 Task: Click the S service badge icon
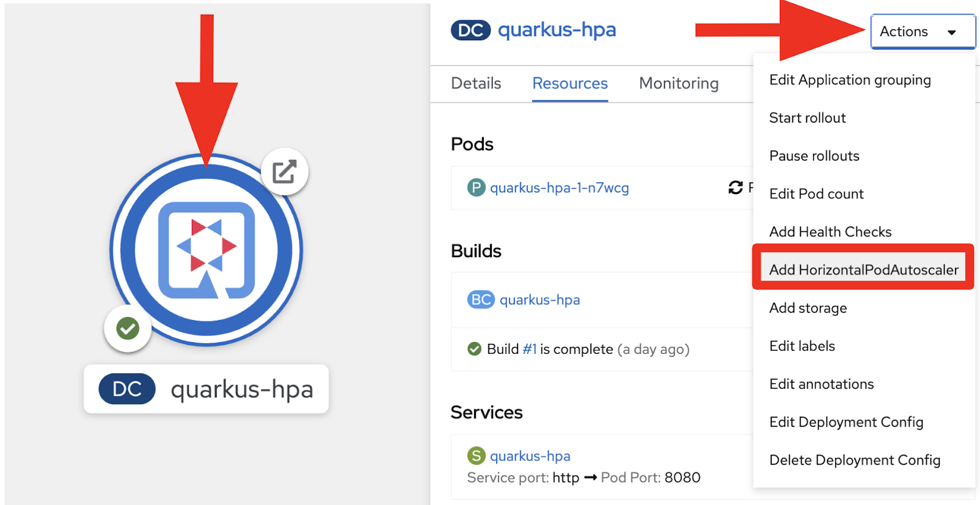(476, 456)
